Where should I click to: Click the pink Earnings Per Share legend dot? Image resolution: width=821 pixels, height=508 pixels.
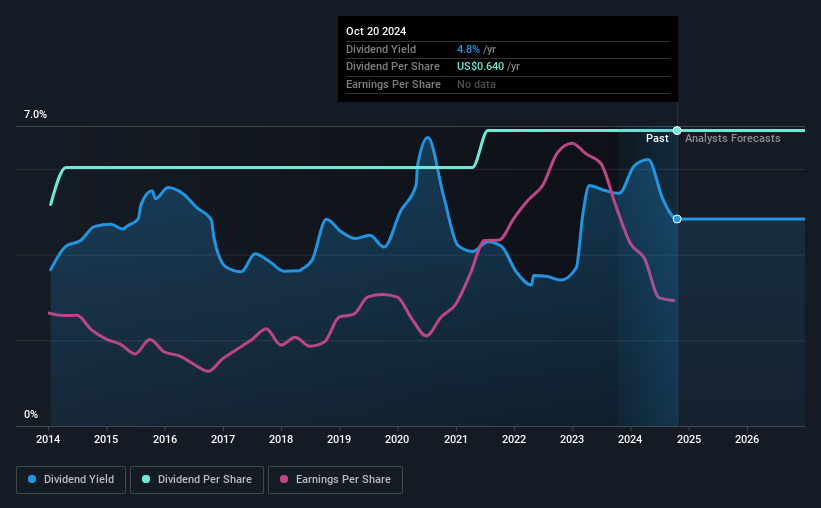284,479
